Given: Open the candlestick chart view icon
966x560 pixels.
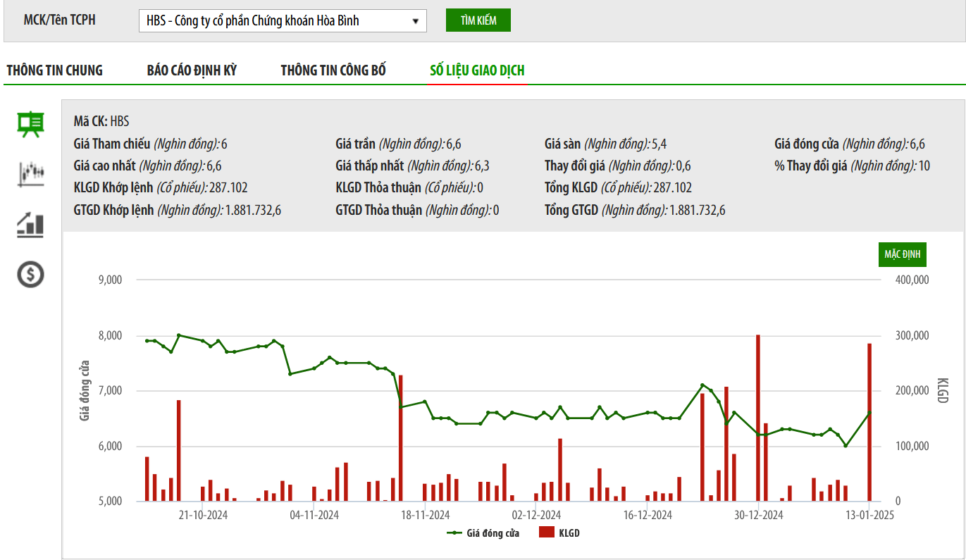Looking at the screenshot, I should (30, 173).
